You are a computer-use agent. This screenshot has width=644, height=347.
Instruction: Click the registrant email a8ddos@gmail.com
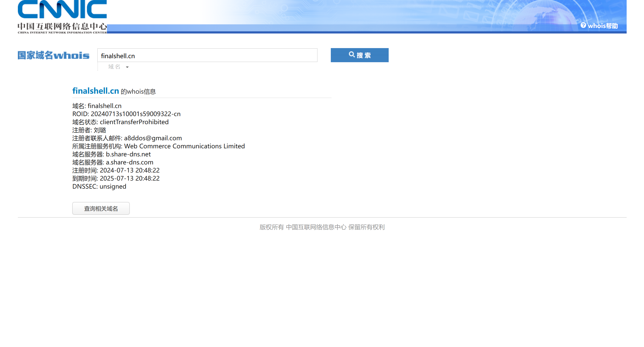pyautogui.click(x=153, y=138)
